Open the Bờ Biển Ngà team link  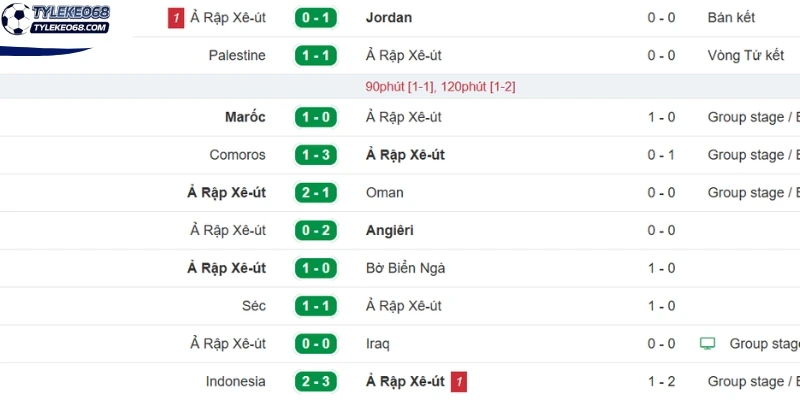tap(406, 268)
